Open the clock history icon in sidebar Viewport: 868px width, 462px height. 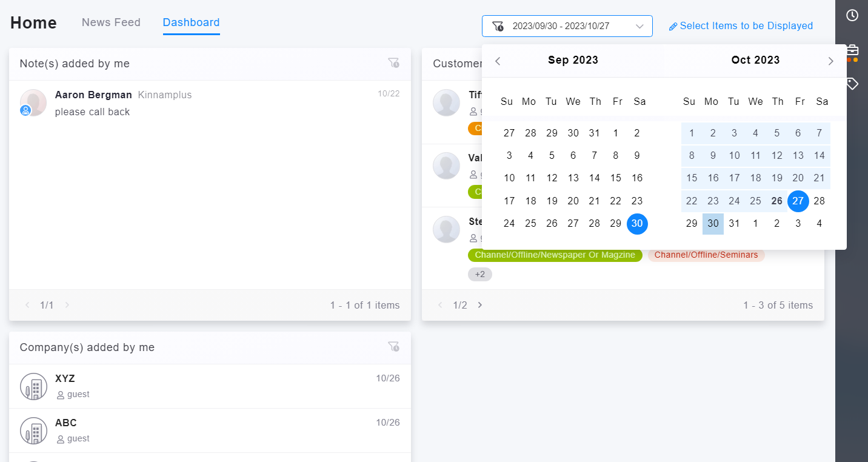tap(852, 16)
